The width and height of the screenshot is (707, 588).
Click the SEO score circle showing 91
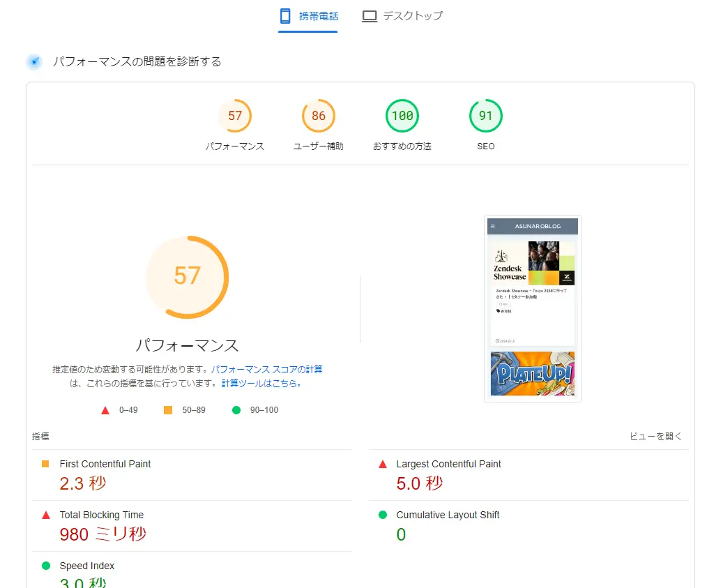(x=486, y=116)
